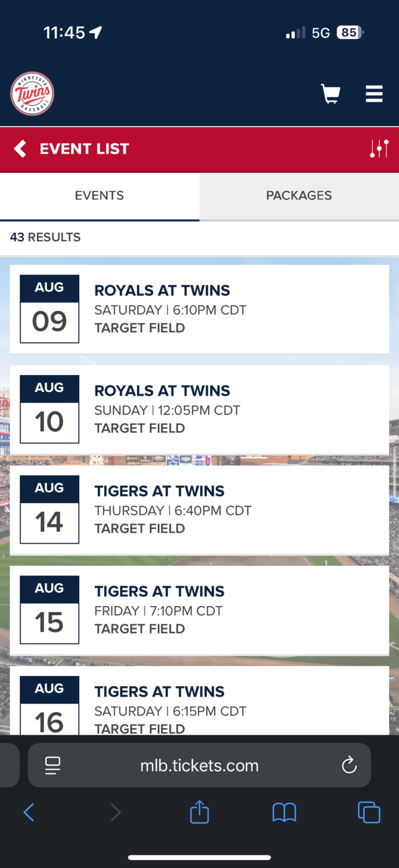Open Safari page settings icon
Screen dimensions: 399x868
(53, 765)
